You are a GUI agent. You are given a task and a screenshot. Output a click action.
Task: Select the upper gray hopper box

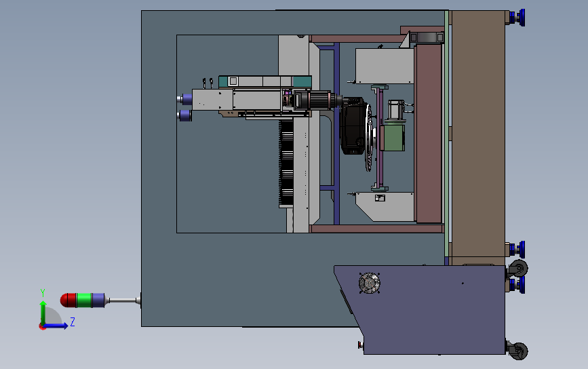[x=385, y=66]
